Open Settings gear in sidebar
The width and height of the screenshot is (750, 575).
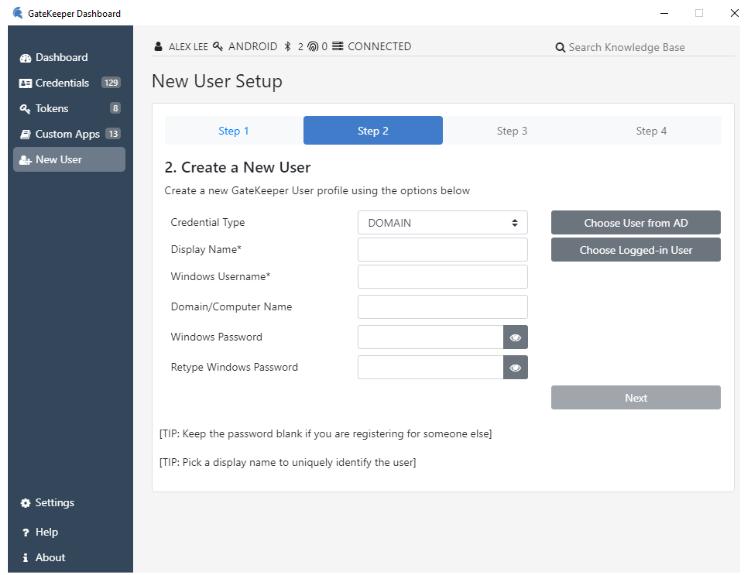26,503
